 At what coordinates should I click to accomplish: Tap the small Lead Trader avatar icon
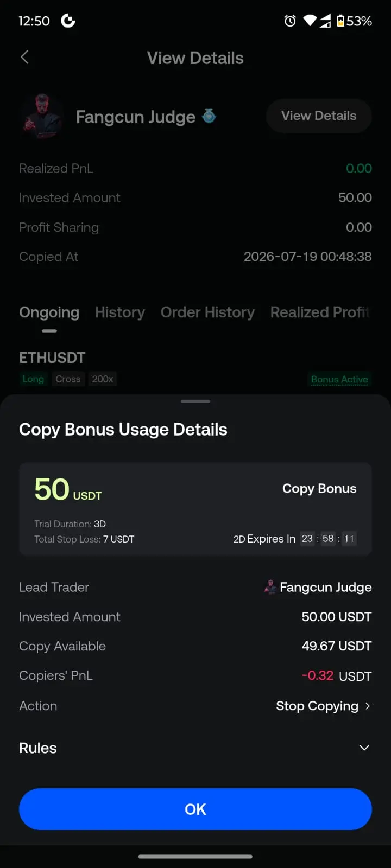[270, 587]
